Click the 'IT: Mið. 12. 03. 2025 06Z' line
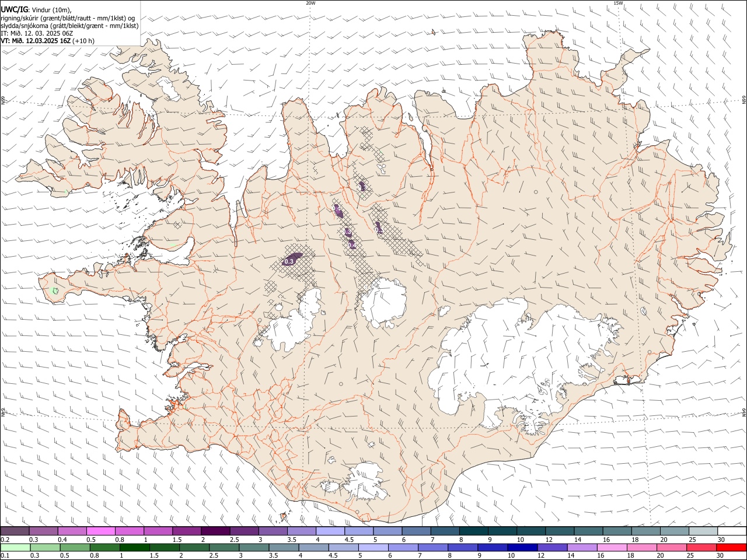Viewport: 747px width, 560px height. [x=37, y=33]
